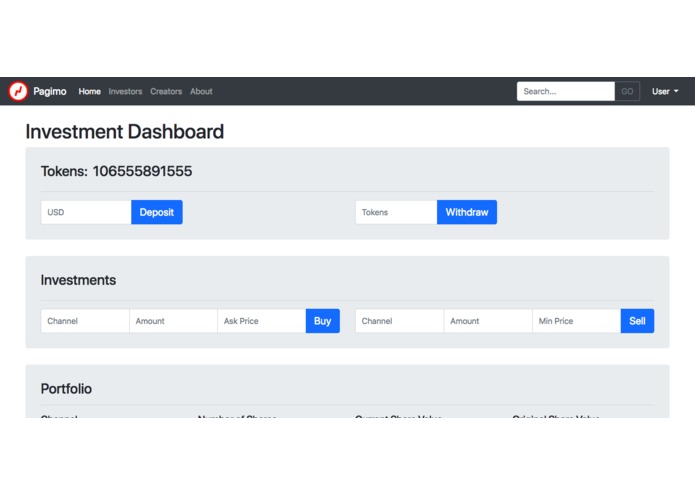Click the Deposit button
The height and width of the screenshot is (494, 695).
157,212
